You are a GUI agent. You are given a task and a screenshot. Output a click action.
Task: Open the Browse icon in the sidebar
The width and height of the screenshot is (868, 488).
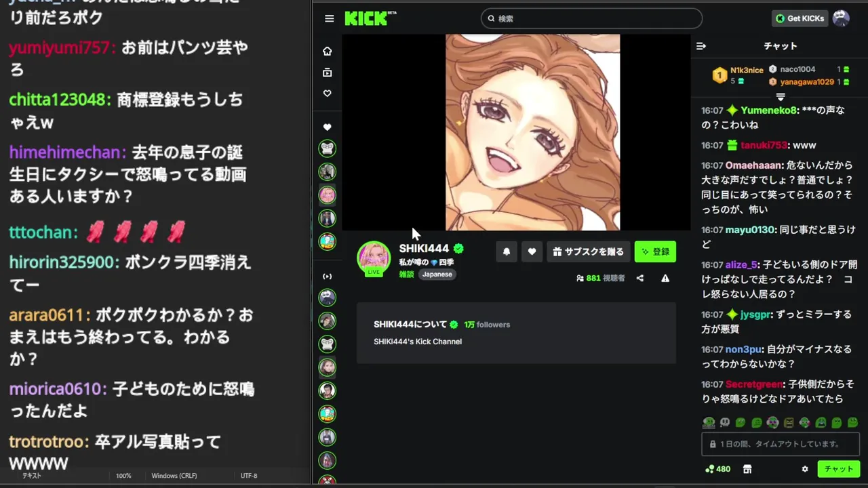pyautogui.click(x=328, y=73)
